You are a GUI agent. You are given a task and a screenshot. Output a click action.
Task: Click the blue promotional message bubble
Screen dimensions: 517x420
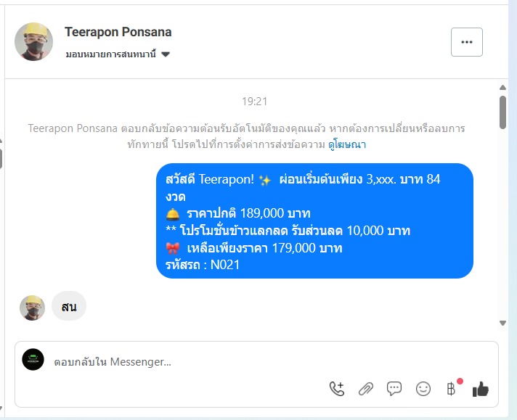(x=314, y=221)
